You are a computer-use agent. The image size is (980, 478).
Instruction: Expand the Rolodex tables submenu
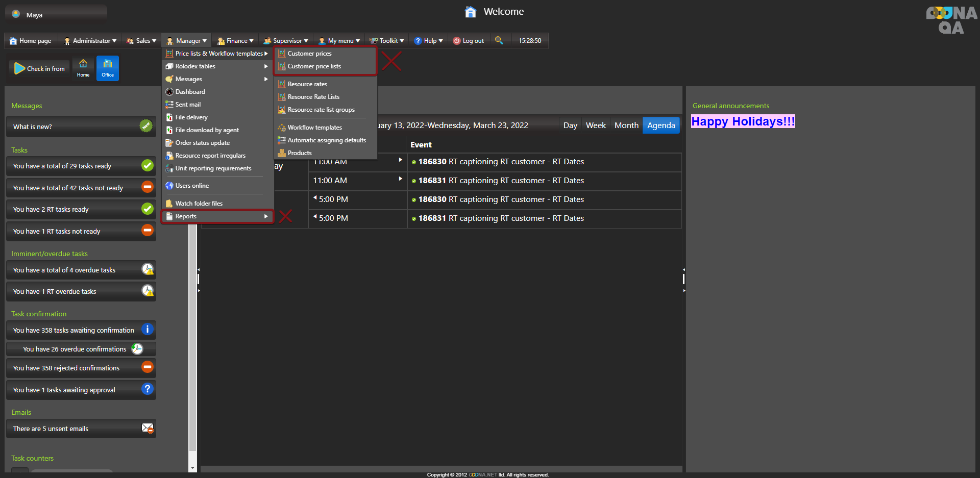(217, 66)
